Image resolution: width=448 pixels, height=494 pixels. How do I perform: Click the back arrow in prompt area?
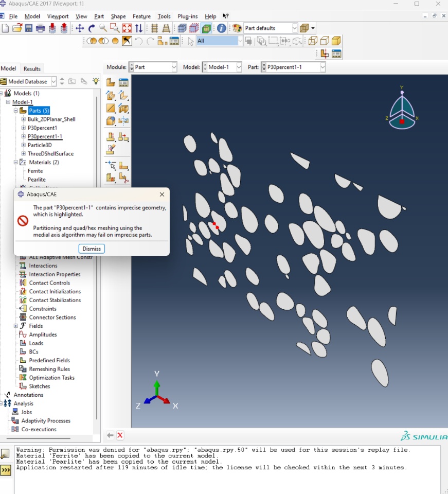point(110,435)
